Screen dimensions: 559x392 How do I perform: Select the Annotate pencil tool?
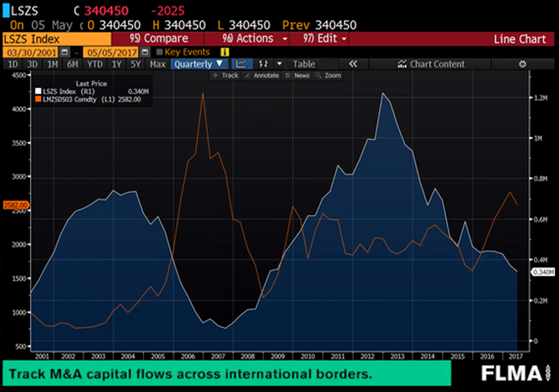pyautogui.click(x=262, y=76)
